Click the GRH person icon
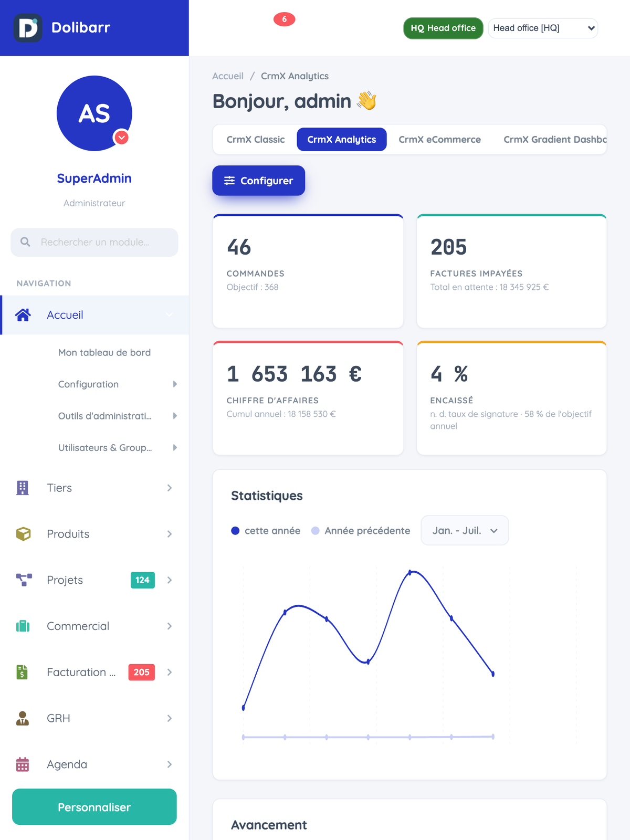The image size is (630, 840). (x=23, y=718)
